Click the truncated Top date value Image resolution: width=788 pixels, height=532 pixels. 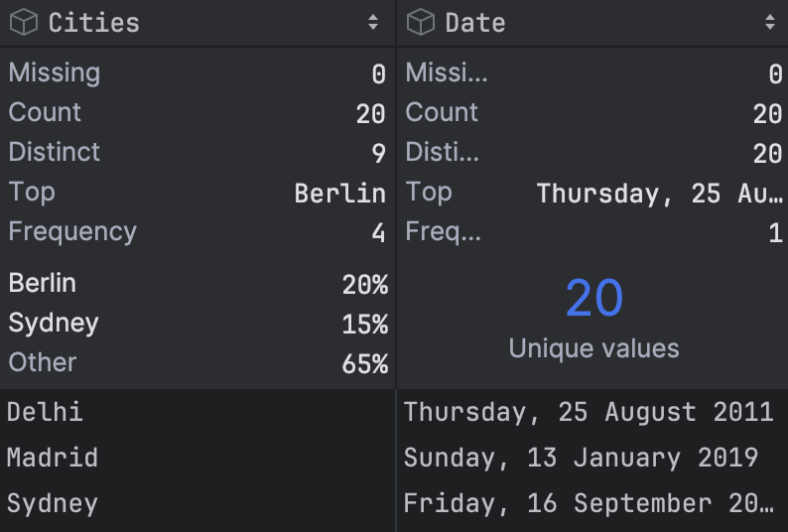[x=659, y=194]
